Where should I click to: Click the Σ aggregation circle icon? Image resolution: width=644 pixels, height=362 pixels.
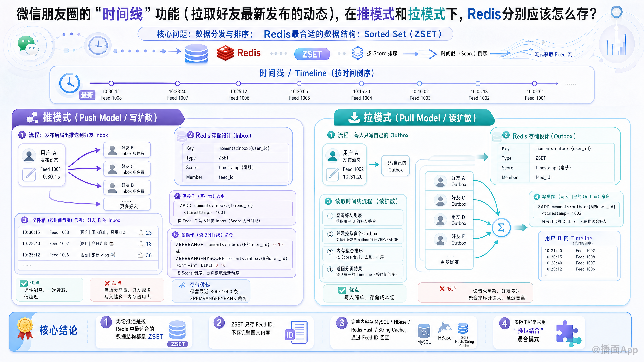[501, 228]
